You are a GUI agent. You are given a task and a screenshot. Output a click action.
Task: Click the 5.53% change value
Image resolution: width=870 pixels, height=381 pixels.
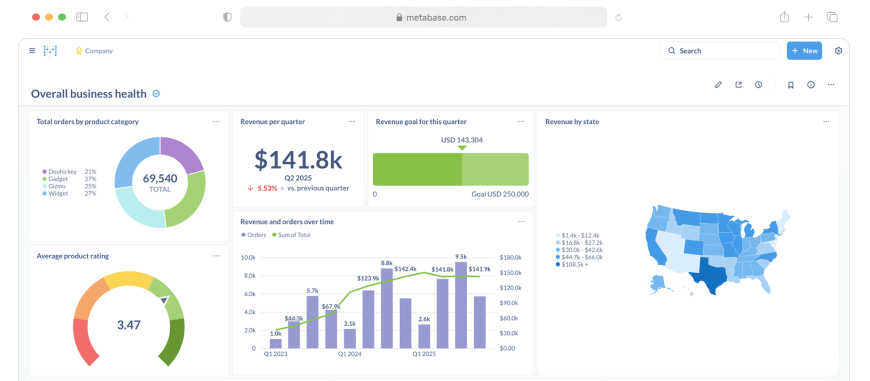click(x=267, y=188)
